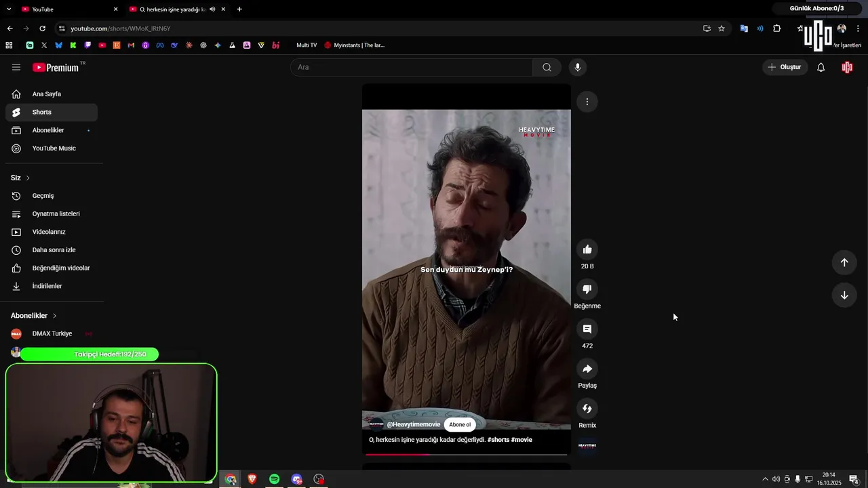Open Videolarınız page

tap(52, 232)
